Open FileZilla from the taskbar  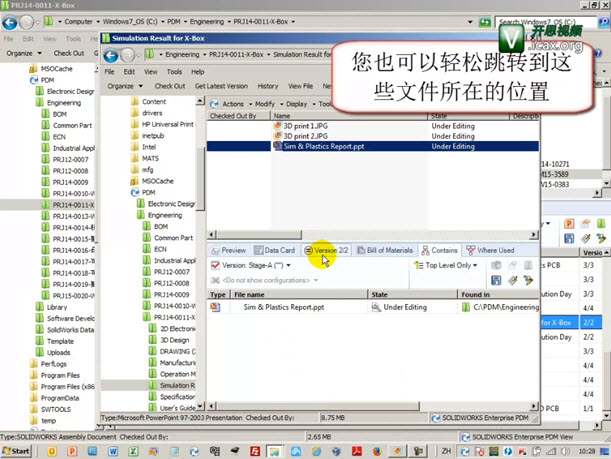[x=255, y=451]
